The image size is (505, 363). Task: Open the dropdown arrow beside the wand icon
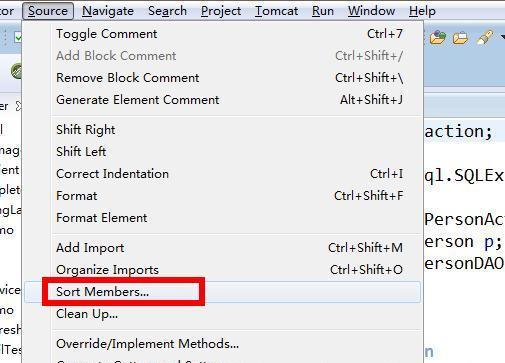502,38
